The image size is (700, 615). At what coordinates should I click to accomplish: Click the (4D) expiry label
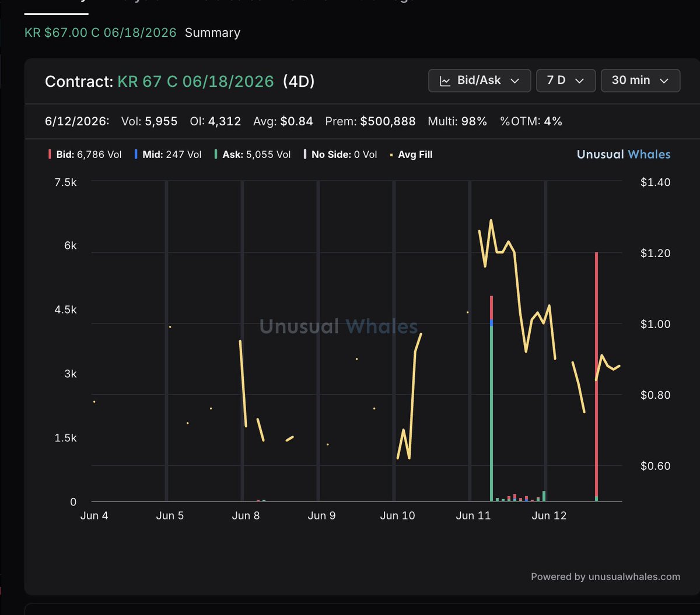pyautogui.click(x=299, y=81)
